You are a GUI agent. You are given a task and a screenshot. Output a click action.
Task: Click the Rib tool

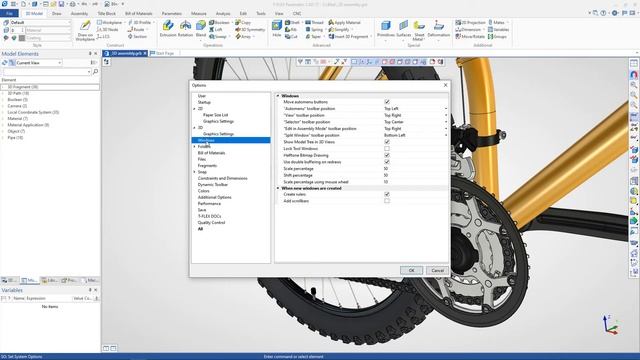[x=291, y=29]
